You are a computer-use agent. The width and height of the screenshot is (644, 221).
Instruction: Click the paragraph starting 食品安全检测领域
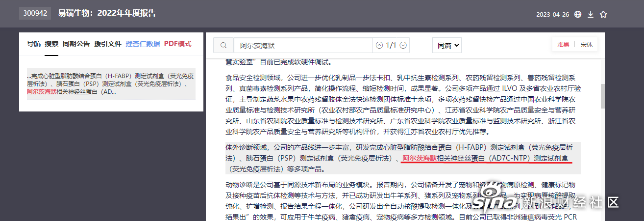[x=403, y=105]
